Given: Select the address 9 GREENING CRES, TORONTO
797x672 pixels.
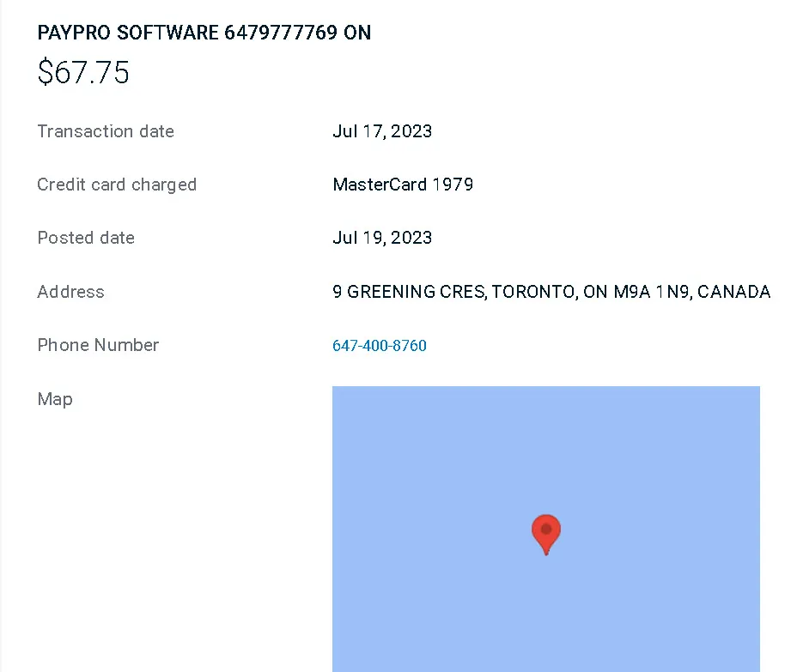Looking at the screenshot, I should [x=455, y=292].
